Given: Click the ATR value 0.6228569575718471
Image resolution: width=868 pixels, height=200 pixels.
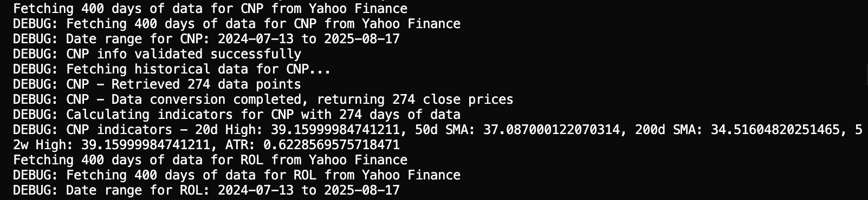Looking at the screenshot, I should pyautogui.click(x=332, y=145).
